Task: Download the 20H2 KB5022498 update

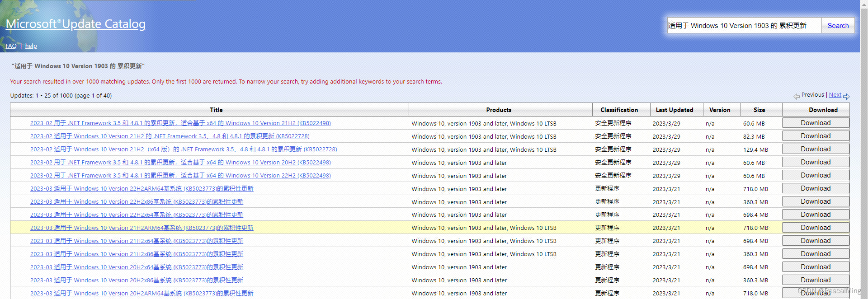Action: pos(816,162)
